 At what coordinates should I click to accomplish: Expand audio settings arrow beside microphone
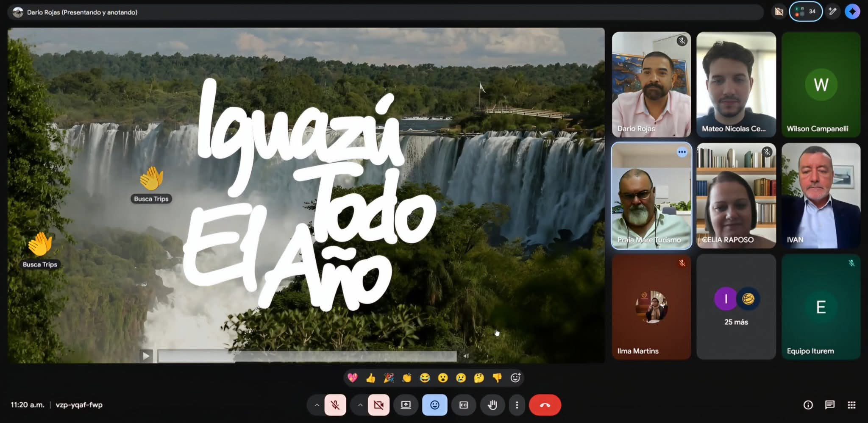(x=317, y=405)
